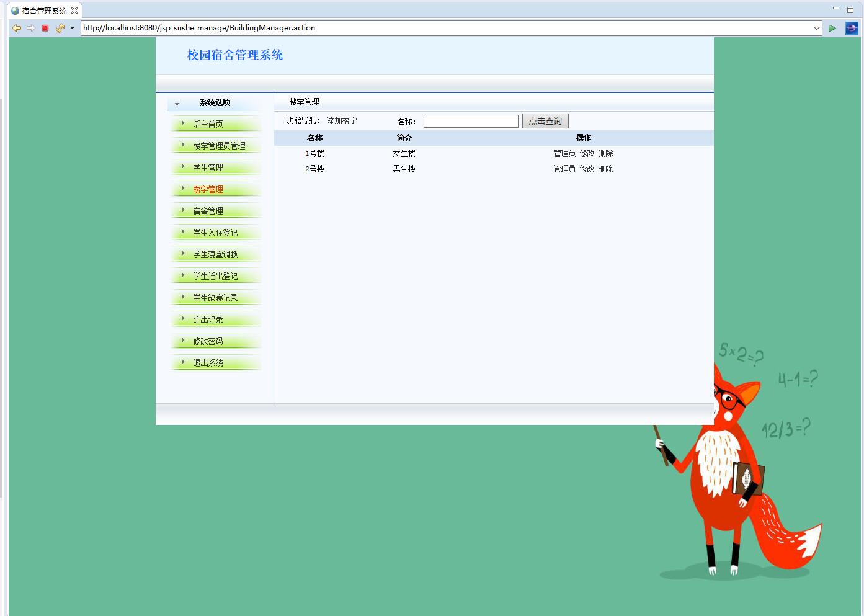Maximize the editor view pane
Screen dimensions: 864x616
point(850,10)
